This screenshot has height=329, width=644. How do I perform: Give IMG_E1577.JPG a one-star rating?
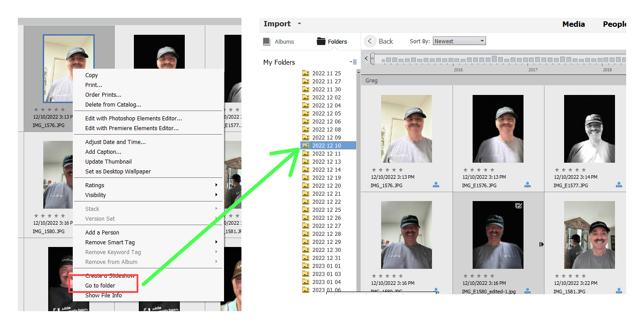click(x=557, y=169)
